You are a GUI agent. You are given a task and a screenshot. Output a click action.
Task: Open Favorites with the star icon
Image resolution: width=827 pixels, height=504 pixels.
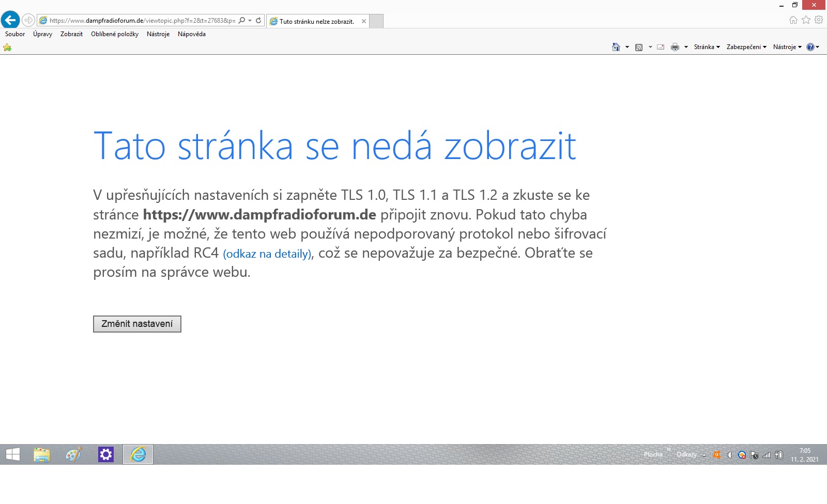coord(806,20)
